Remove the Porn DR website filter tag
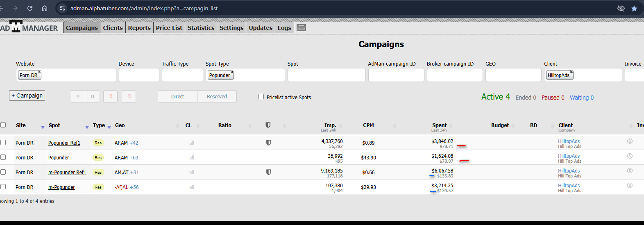The image size is (644, 225). tap(40, 72)
